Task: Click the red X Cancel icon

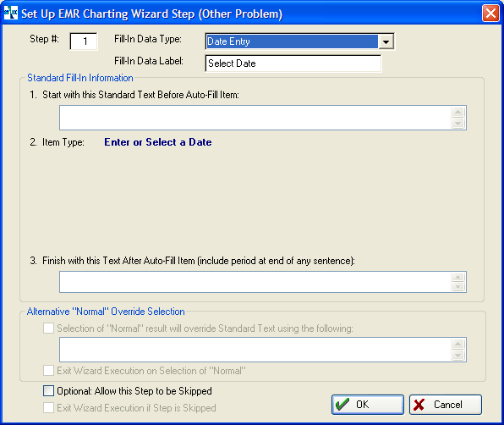Action: click(x=419, y=405)
